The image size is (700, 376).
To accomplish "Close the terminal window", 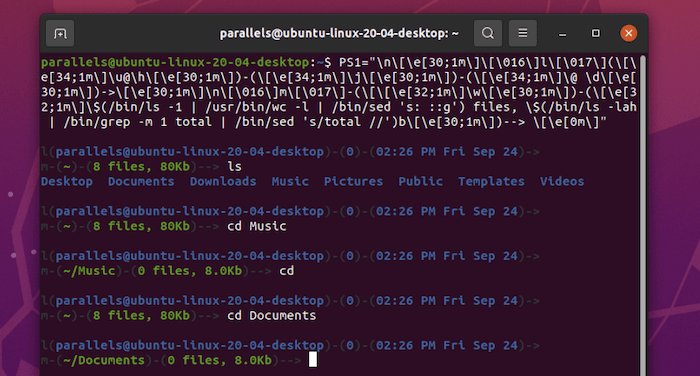I will pos(629,33).
